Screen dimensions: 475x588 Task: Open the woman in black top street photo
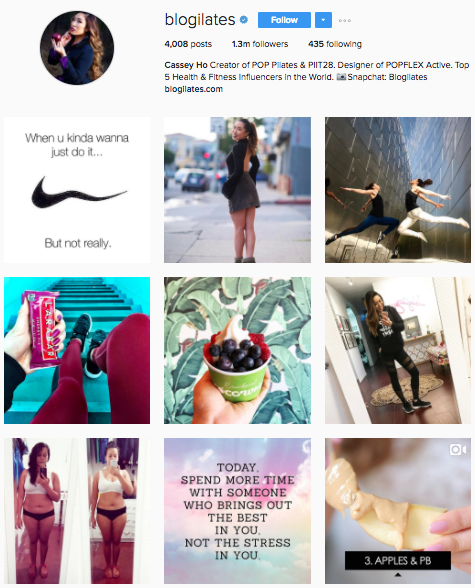(237, 190)
